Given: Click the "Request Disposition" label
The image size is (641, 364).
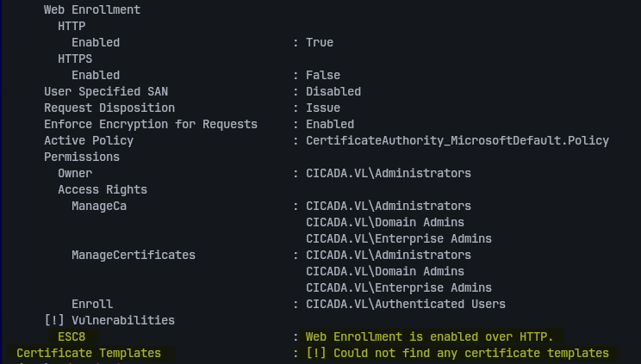Looking at the screenshot, I should (x=109, y=108).
